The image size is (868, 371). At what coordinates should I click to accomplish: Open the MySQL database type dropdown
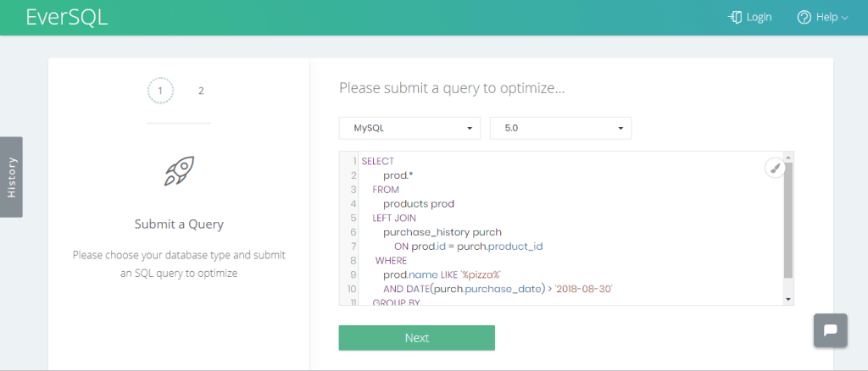coord(409,128)
